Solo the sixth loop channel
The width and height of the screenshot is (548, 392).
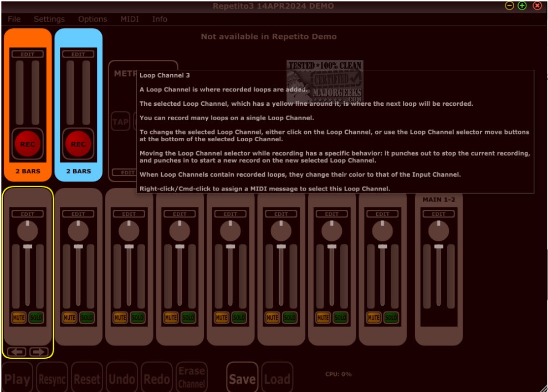tap(289, 318)
